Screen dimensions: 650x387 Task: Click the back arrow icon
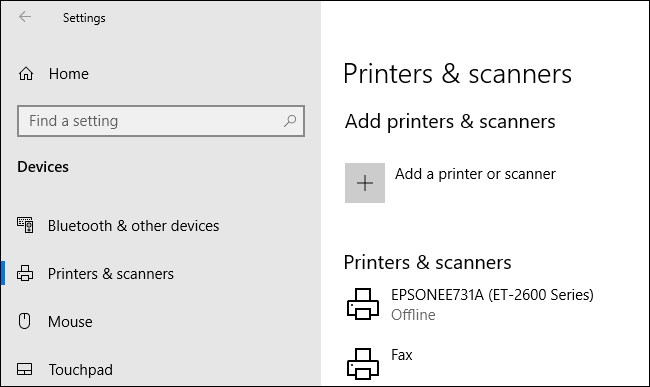[x=25, y=17]
